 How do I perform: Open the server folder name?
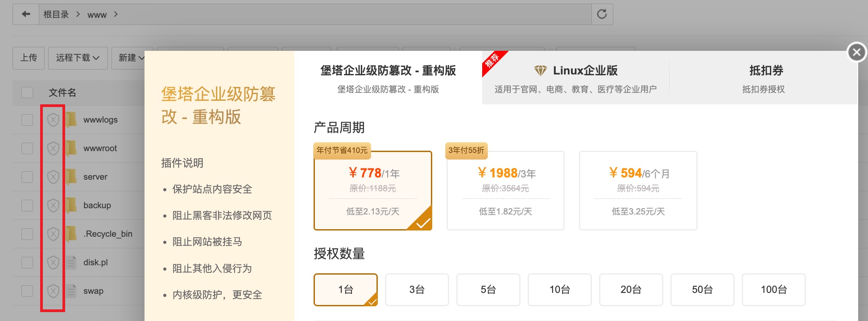95,177
